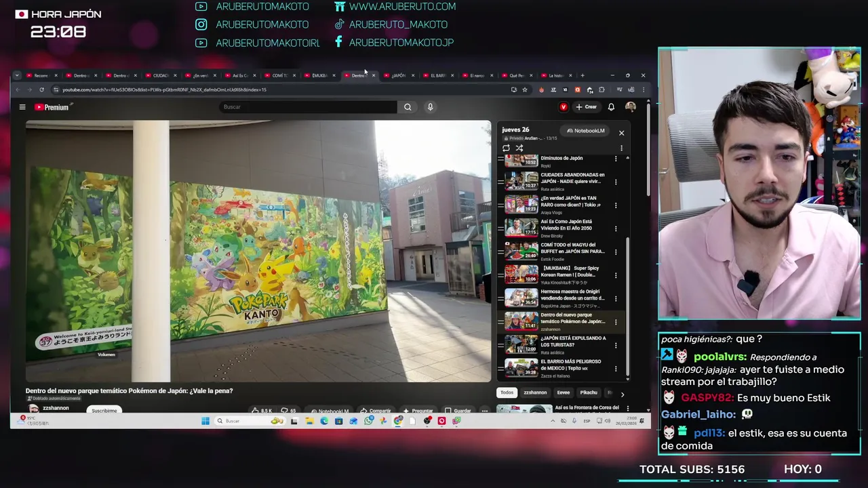Open WhatsApp from the taskbar
Viewport: 868px width, 488px height.
(368, 421)
